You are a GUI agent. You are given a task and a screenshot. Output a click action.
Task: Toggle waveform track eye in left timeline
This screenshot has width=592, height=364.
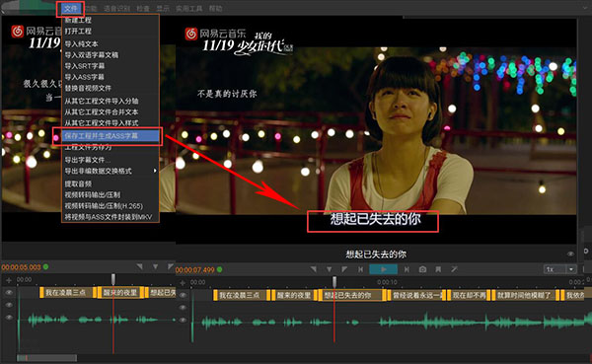point(9,318)
